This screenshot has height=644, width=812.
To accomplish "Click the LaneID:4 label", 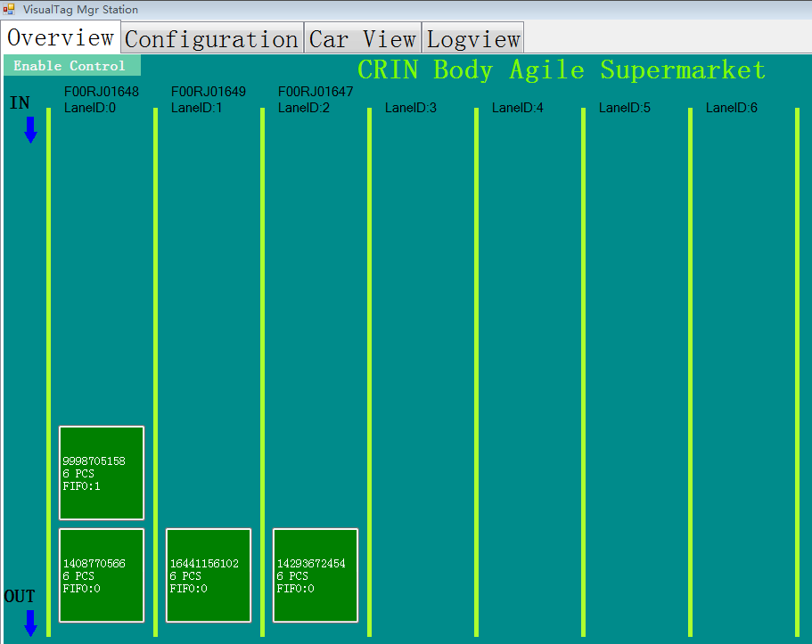I will [518, 108].
